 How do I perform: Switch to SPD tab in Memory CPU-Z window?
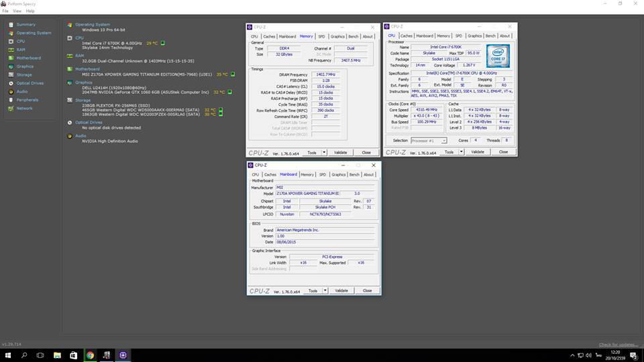coord(321,36)
